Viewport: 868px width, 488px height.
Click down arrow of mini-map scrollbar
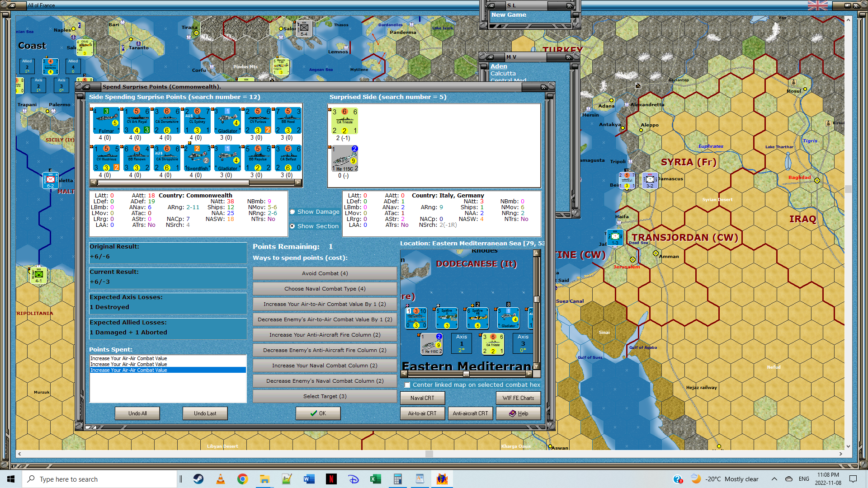point(537,366)
